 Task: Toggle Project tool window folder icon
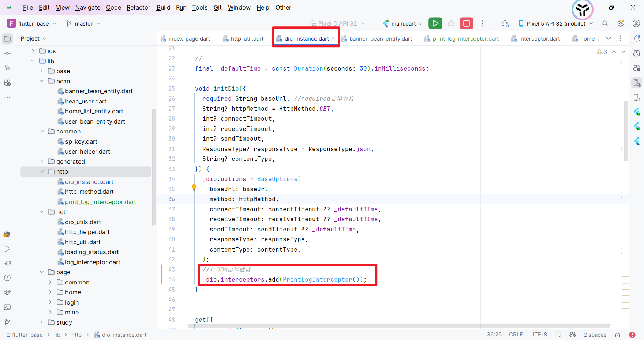7,38
